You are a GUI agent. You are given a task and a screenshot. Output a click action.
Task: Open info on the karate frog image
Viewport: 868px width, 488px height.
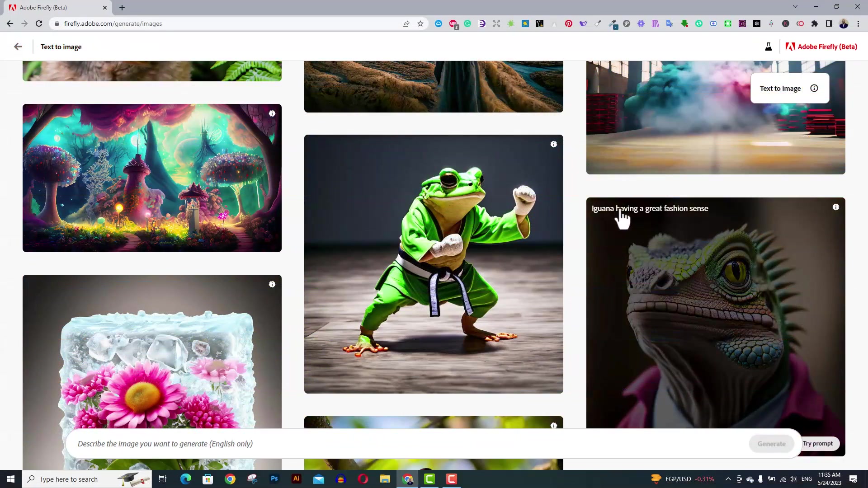point(554,144)
